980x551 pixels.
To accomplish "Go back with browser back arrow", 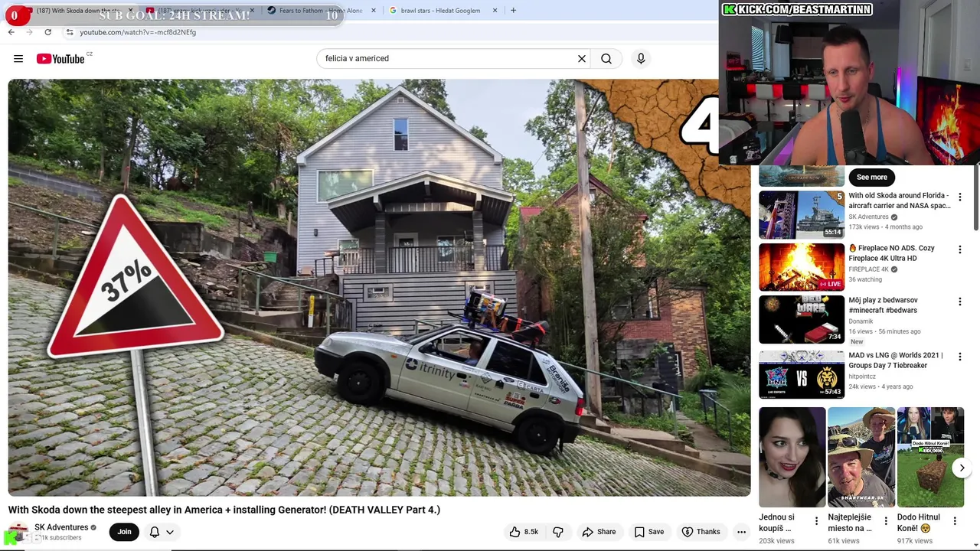I will (x=11, y=32).
